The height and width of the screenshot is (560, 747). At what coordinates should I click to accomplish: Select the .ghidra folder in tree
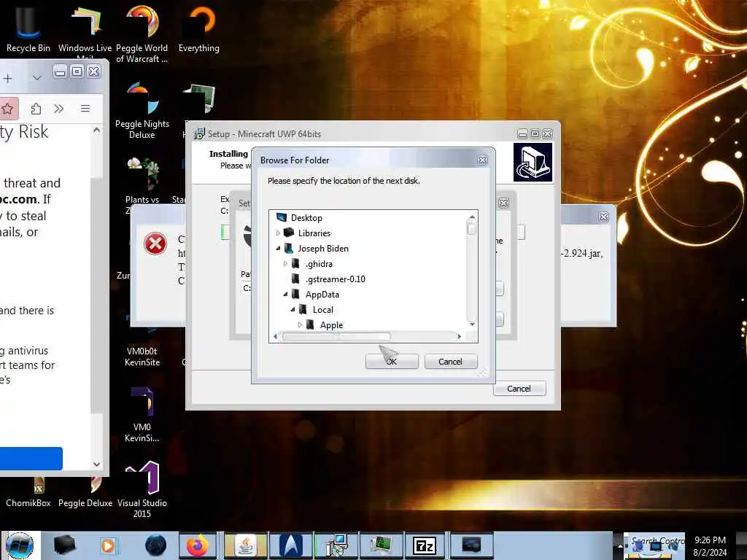click(x=319, y=264)
